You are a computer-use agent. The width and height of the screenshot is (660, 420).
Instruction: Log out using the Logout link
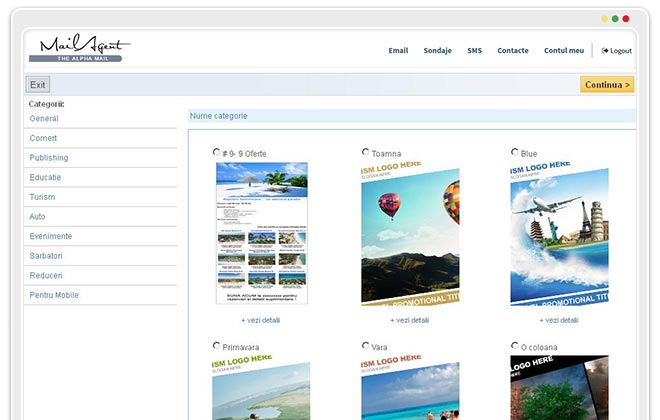617,51
